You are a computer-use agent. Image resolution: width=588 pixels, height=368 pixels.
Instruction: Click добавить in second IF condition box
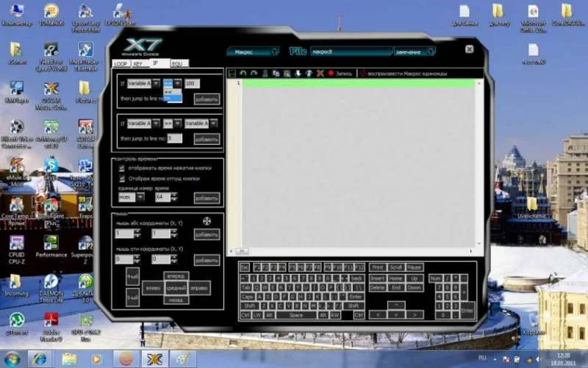pos(207,139)
